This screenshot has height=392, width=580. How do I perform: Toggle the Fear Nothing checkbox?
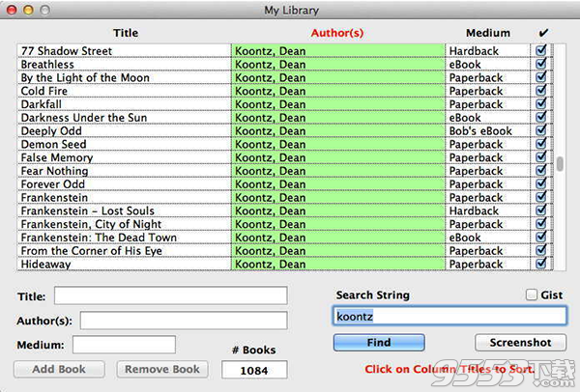pos(540,170)
